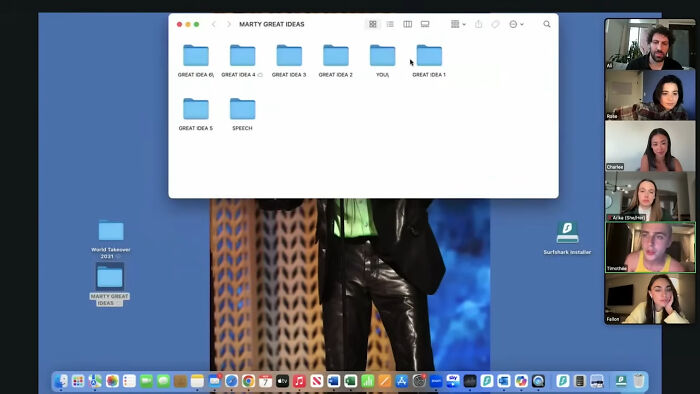Select Charlee's video tile in Zoom
This screenshot has width=700, height=394.
coord(650,146)
